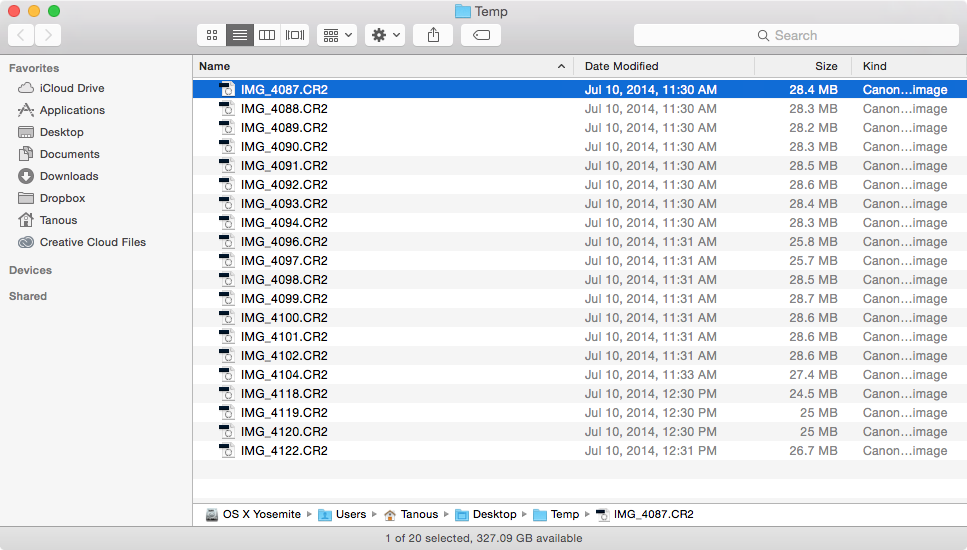Select the file name IMG_4101.CR2
The height and width of the screenshot is (550, 967).
pyautogui.click(x=284, y=337)
